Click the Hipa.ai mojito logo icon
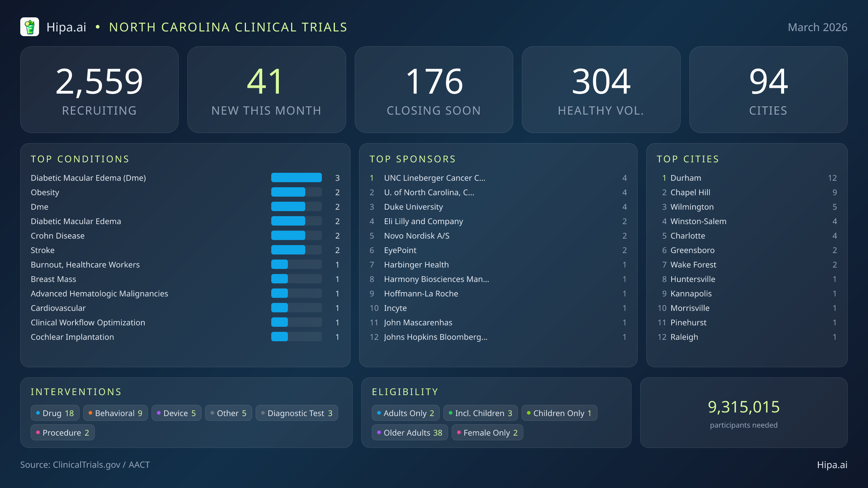The height and width of the screenshot is (488, 868). click(30, 27)
